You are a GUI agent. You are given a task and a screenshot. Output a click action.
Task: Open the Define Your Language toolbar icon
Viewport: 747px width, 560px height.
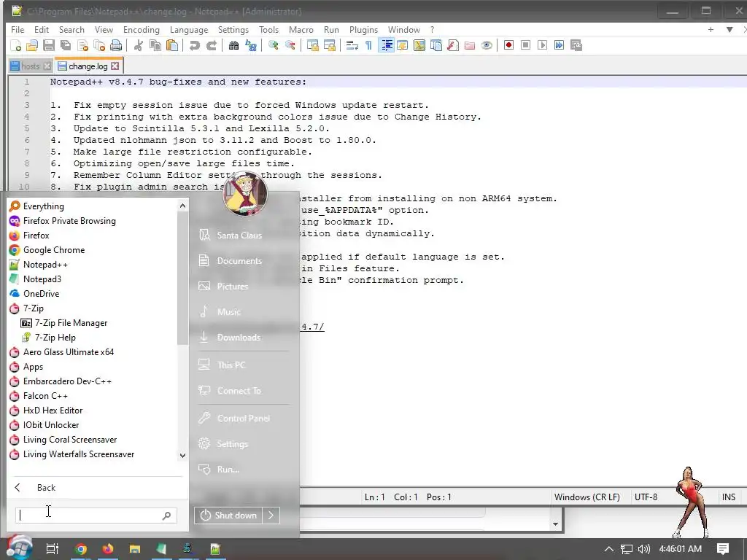click(403, 46)
